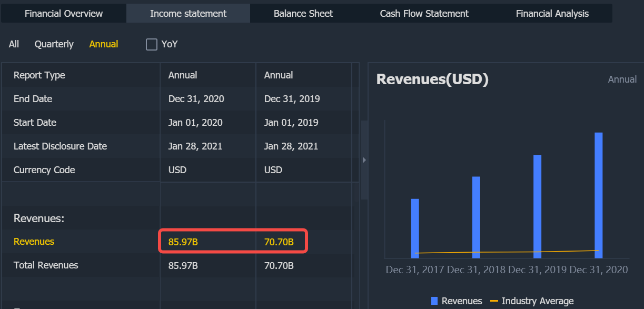
Task: Collapse chart panel with the divider arrow
Action: (x=364, y=160)
